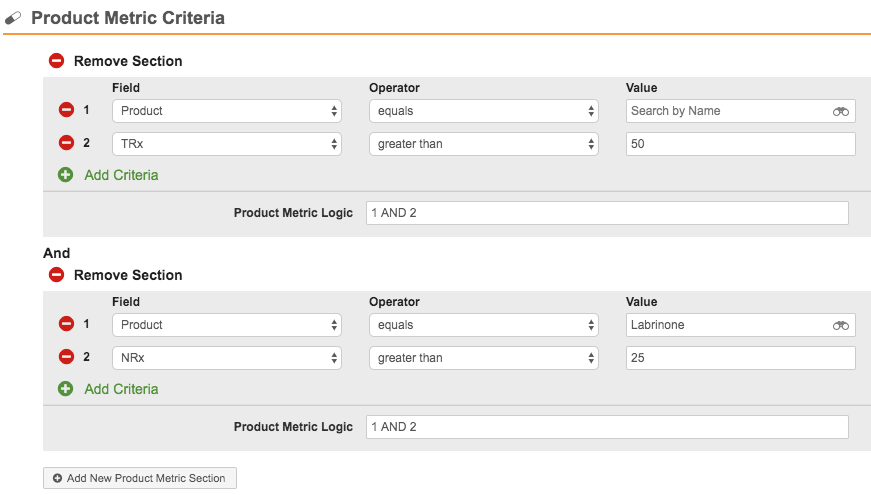Open binoculars lookup beside Labrinone value
This screenshot has width=871, height=495.
coord(840,325)
